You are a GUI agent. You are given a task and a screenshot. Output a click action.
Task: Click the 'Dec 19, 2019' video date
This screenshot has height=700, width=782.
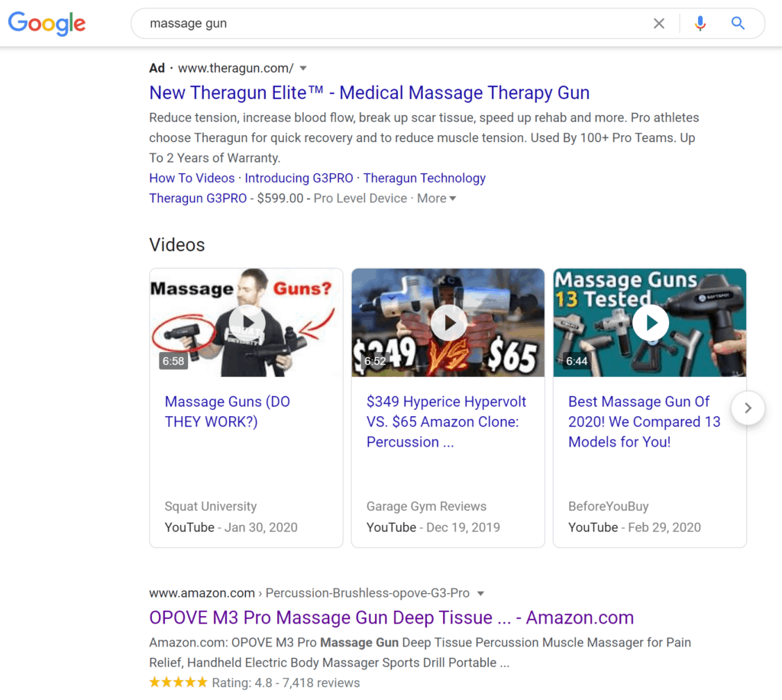click(x=463, y=527)
